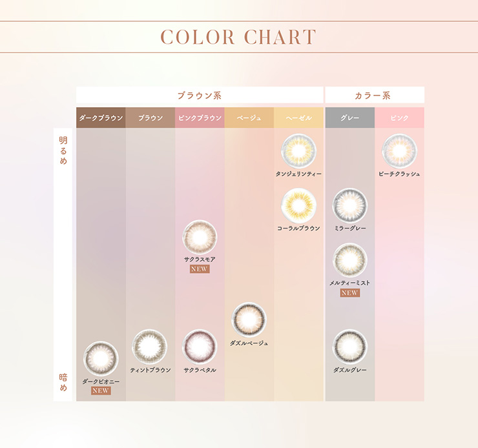Select the ピンクブラウン column header
The image size is (478, 448).
click(x=200, y=117)
